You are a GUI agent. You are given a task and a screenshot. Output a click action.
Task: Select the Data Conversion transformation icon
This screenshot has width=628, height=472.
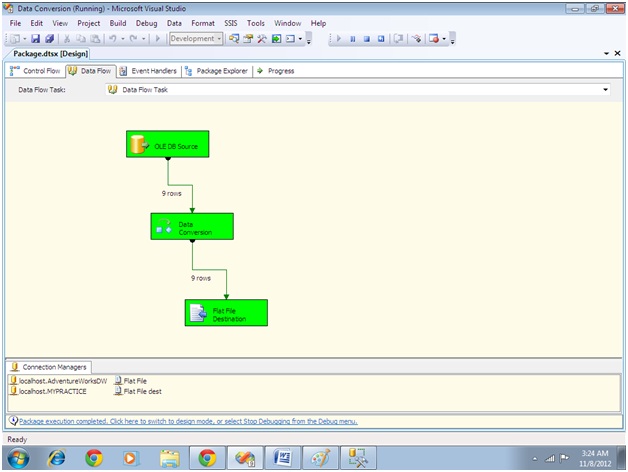point(164,227)
